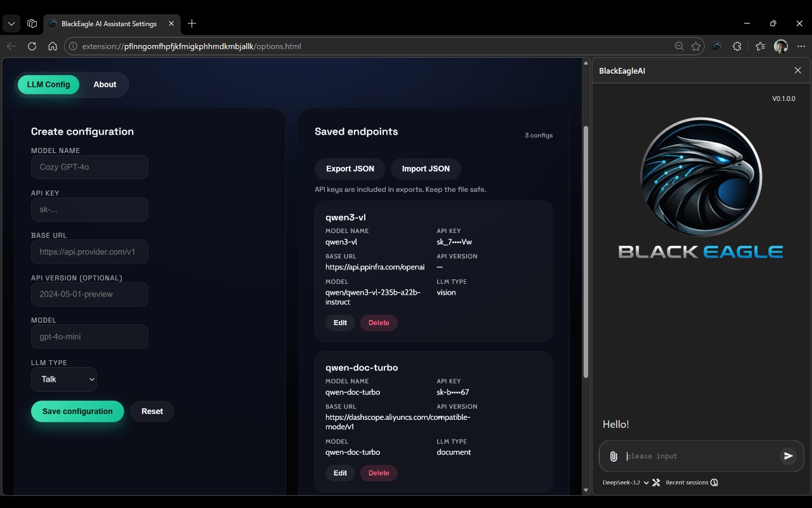Click the 'V0.1.0.0' version text
This screenshot has width=812, height=508.
783,98
